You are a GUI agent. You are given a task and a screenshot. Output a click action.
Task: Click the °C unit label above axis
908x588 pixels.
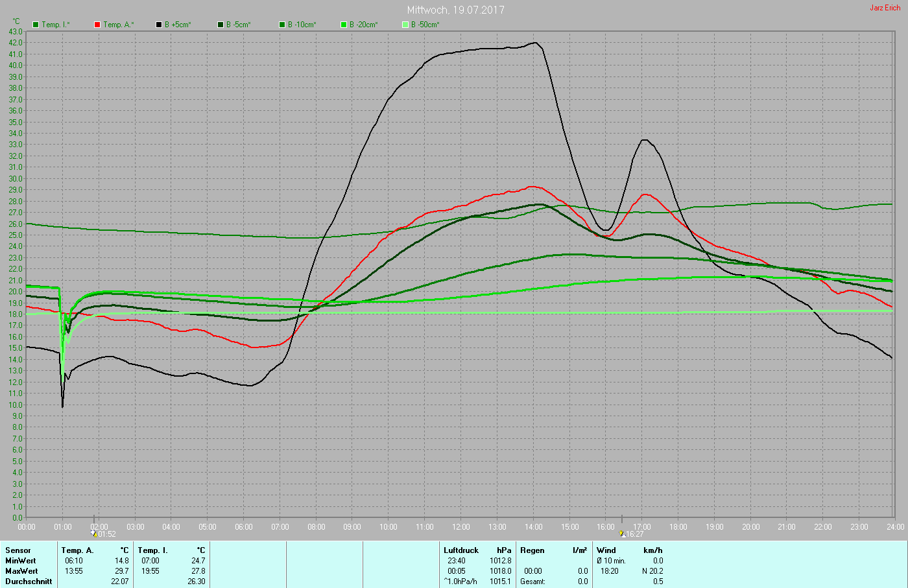pos(16,21)
